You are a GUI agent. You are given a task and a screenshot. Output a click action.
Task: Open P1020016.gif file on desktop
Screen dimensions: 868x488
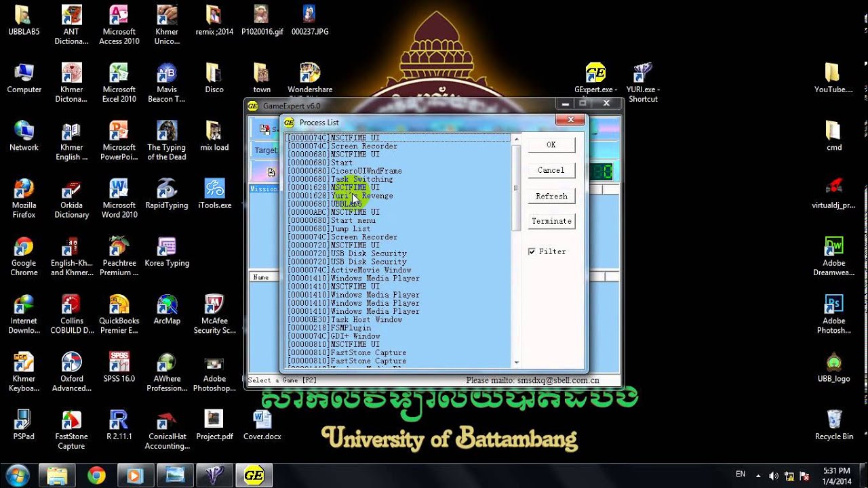point(262,20)
